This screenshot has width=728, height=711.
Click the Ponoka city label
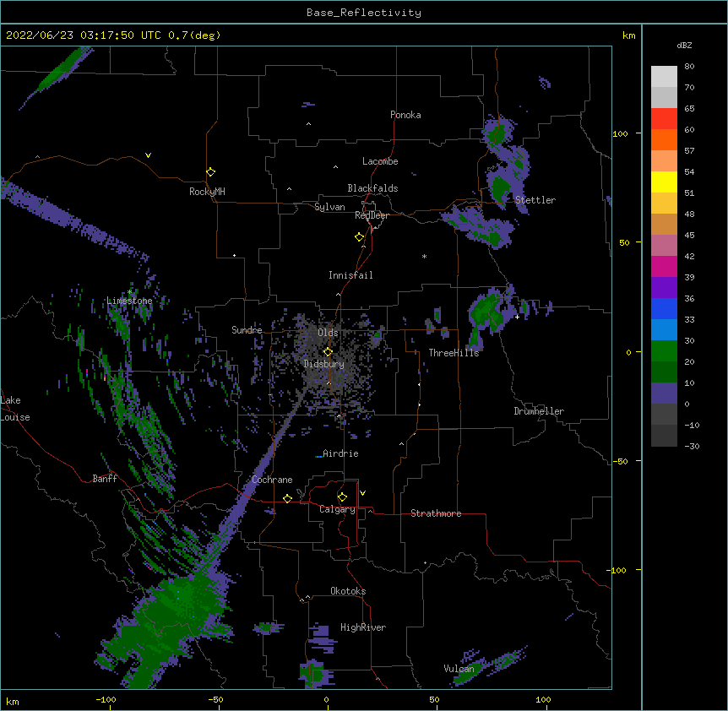[x=405, y=115]
